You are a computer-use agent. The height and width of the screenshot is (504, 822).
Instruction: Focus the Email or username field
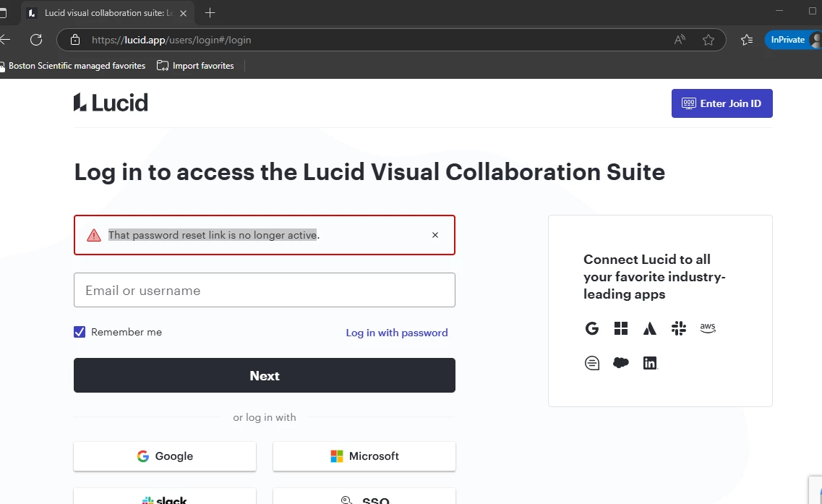coord(264,290)
